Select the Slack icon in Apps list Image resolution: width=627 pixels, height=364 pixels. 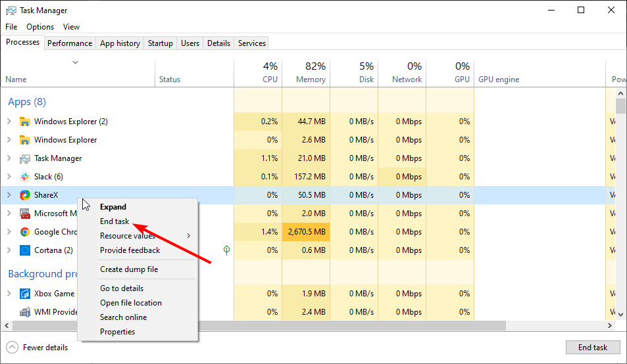[25, 177]
